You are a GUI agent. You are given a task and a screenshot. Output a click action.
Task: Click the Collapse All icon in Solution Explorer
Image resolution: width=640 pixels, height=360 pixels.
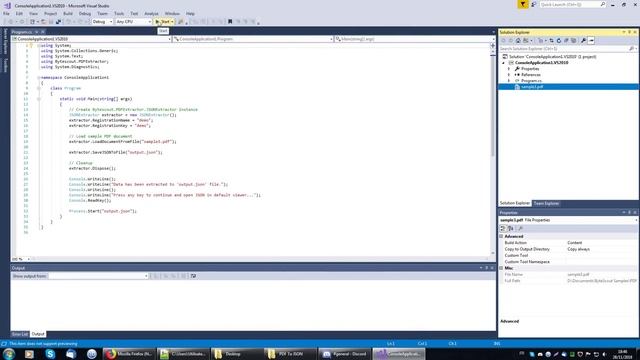pos(566,40)
